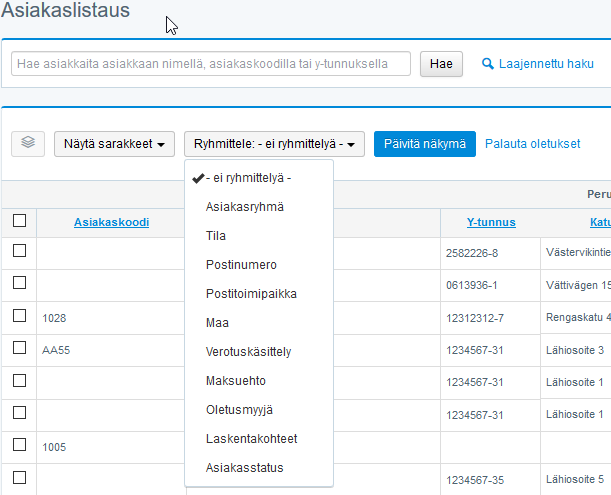Choose Verotuskäsittely grouping option

point(259,352)
